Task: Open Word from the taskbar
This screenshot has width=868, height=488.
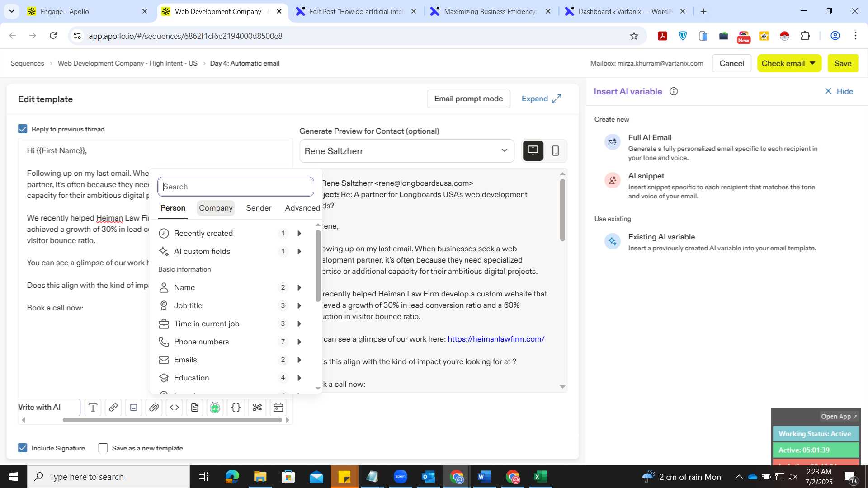Action: [x=484, y=477]
